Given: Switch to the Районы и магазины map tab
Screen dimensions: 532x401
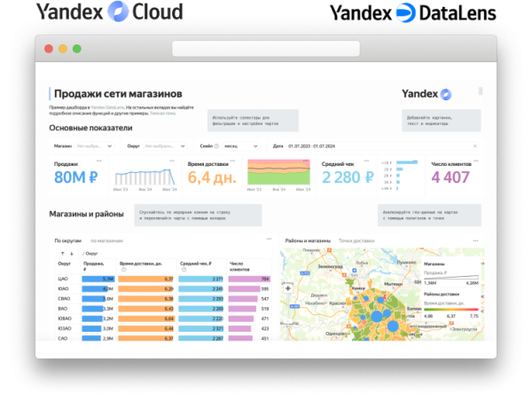Looking at the screenshot, I should [308, 240].
